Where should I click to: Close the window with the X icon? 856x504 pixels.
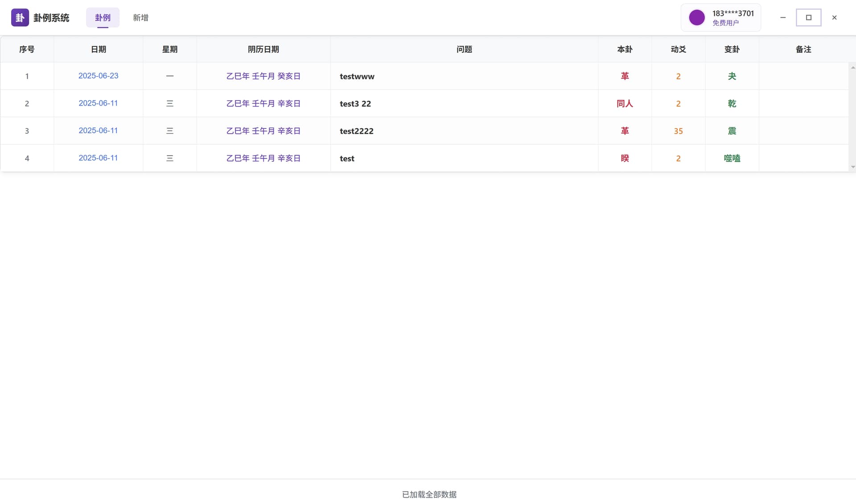pyautogui.click(x=834, y=17)
